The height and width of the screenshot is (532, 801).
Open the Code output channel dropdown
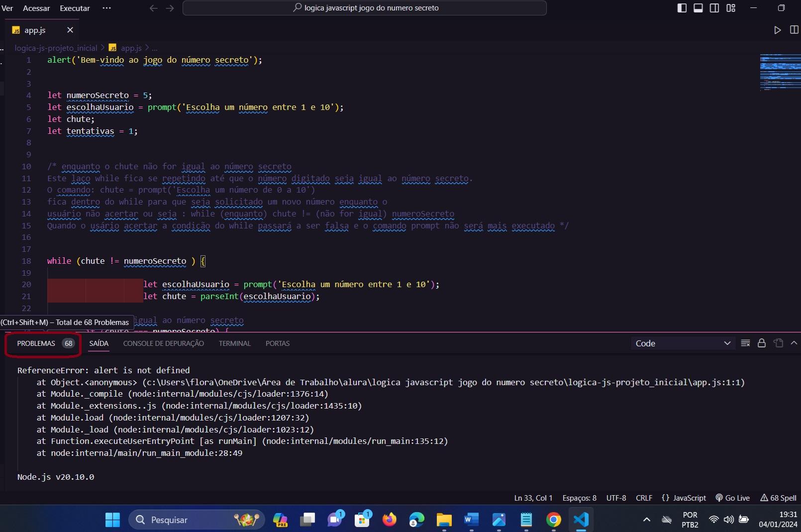point(682,343)
